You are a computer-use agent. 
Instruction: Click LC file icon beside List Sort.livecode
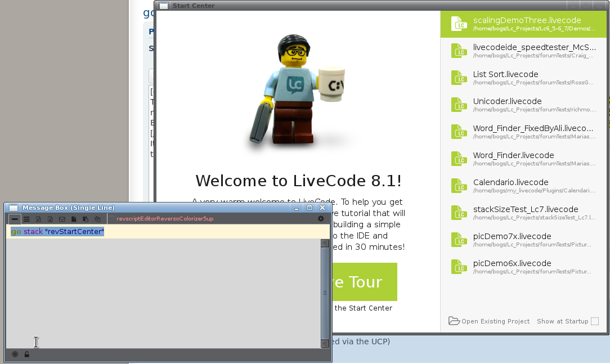(x=459, y=78)
